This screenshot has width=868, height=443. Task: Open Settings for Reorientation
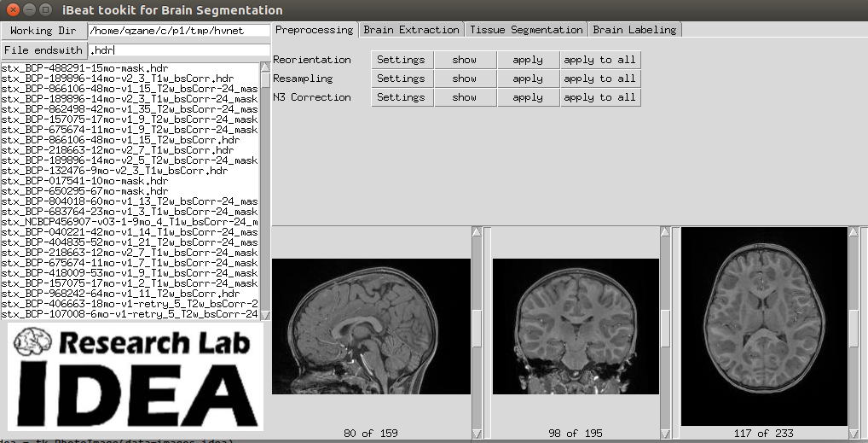tap(401, 60)
